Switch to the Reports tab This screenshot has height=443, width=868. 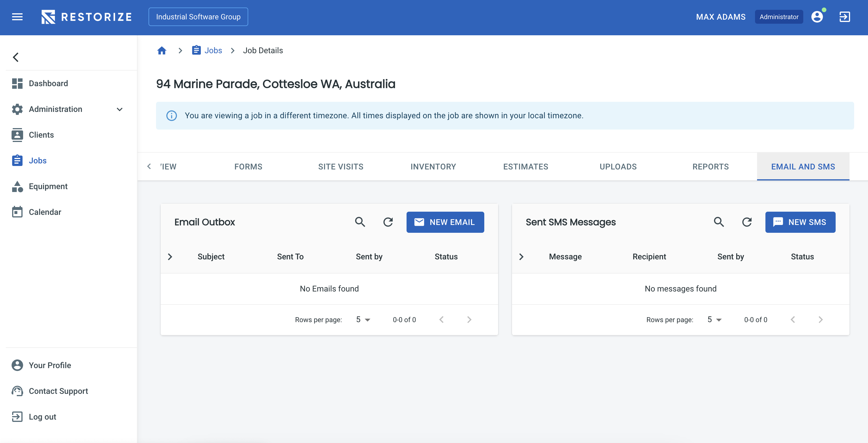tap(711, 167)
